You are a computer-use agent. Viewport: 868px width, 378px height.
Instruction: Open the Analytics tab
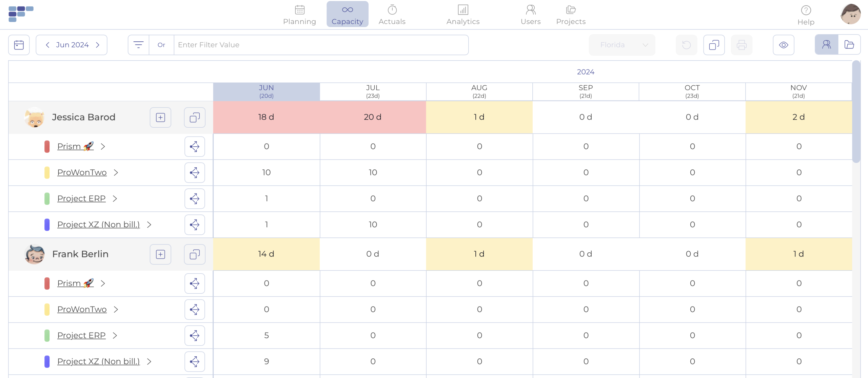[463, 15]
